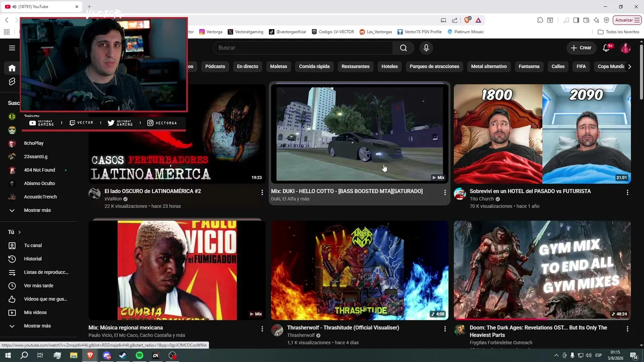Select the Comida rápida filter chip
The width and height of the screenshot is (644, 362).
[x=314, y=66]
